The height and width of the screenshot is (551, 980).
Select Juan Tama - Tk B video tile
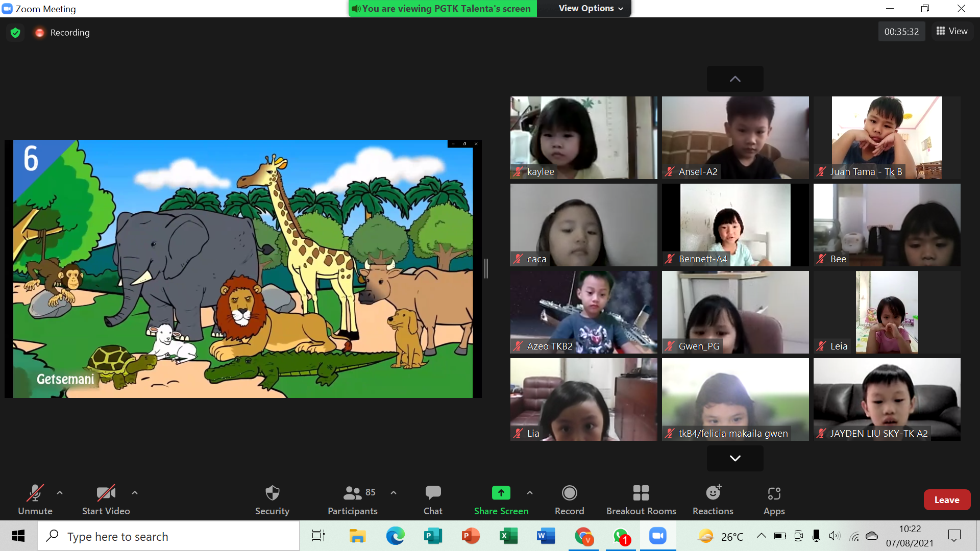point(887,138)
